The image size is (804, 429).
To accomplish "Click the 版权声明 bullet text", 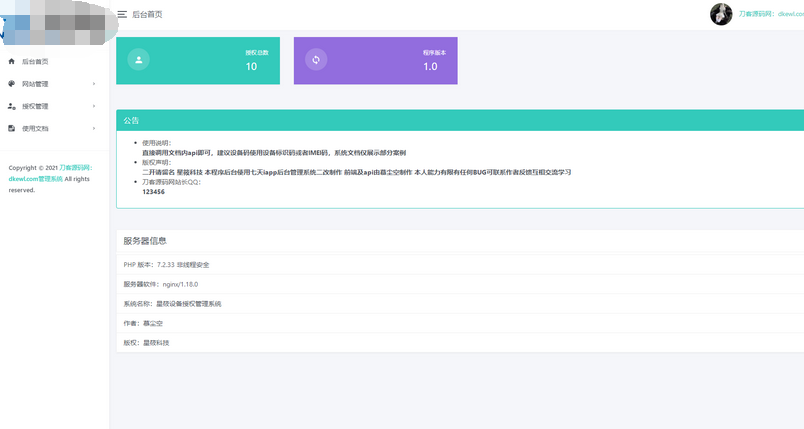I will click(x=156, y=162).
